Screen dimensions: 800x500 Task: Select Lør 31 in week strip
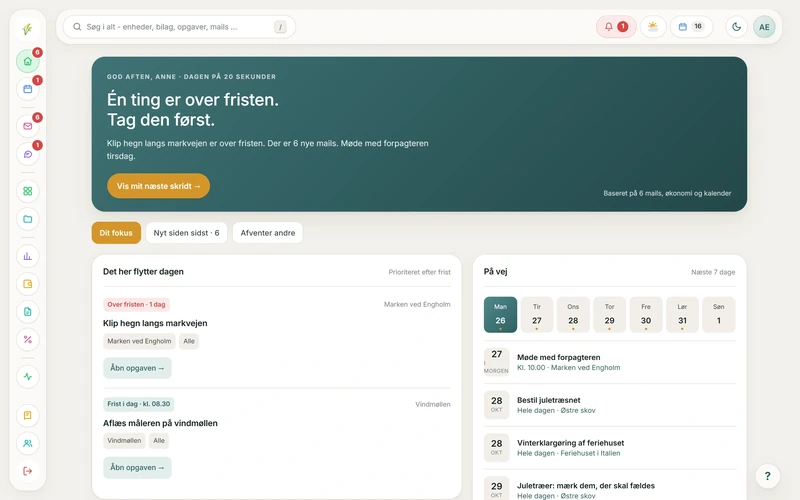(x=682, y=314)
